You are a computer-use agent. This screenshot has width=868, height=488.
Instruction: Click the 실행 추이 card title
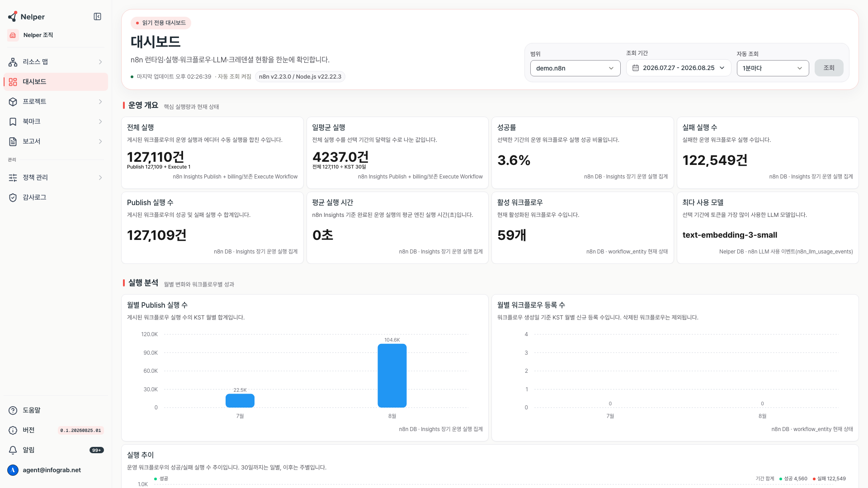140,455
